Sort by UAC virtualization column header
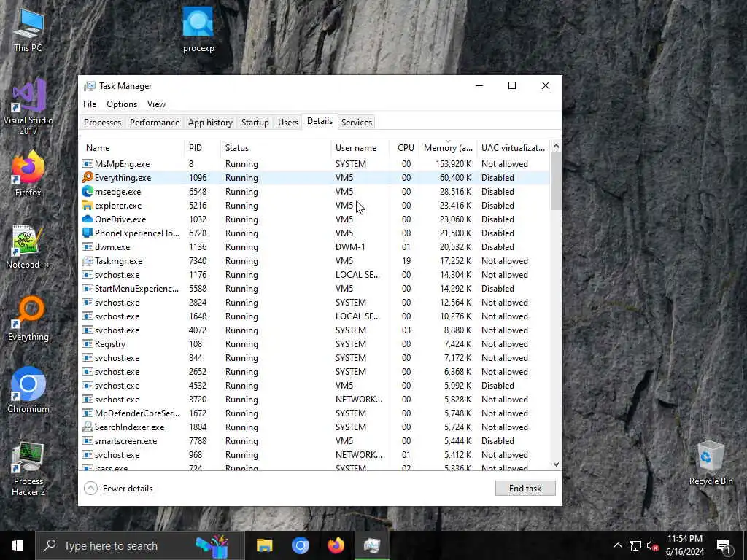The width and height of the screenshot is (747, 560). [513, 148]
